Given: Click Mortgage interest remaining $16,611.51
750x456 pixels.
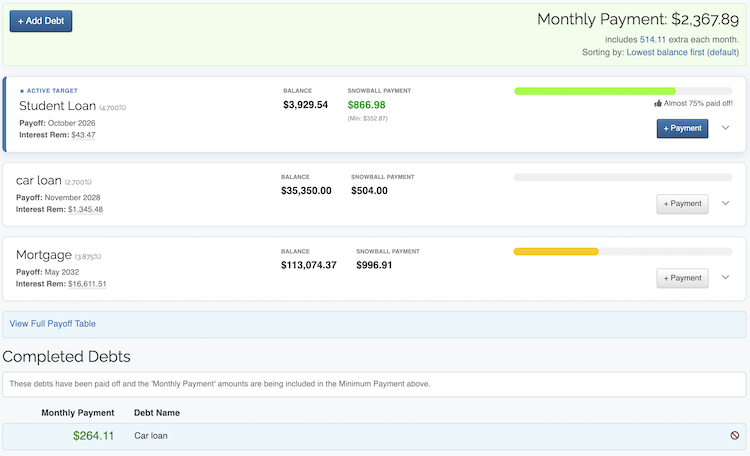Looking at the screenshot, I should tap(87, 284).
